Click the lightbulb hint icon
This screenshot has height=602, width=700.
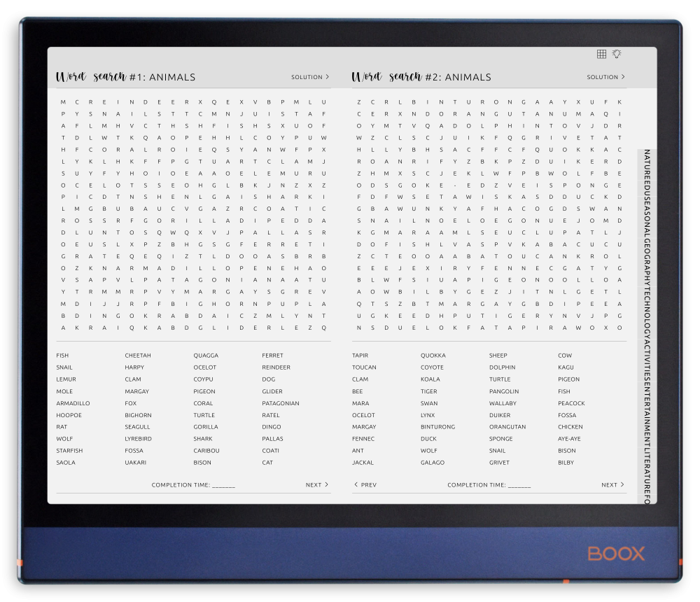click(x=617, y=53)
